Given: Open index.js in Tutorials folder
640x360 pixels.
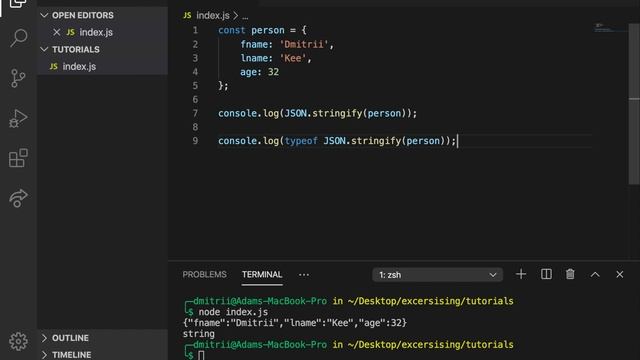Looking at the screenshot, I should point(79,67).
